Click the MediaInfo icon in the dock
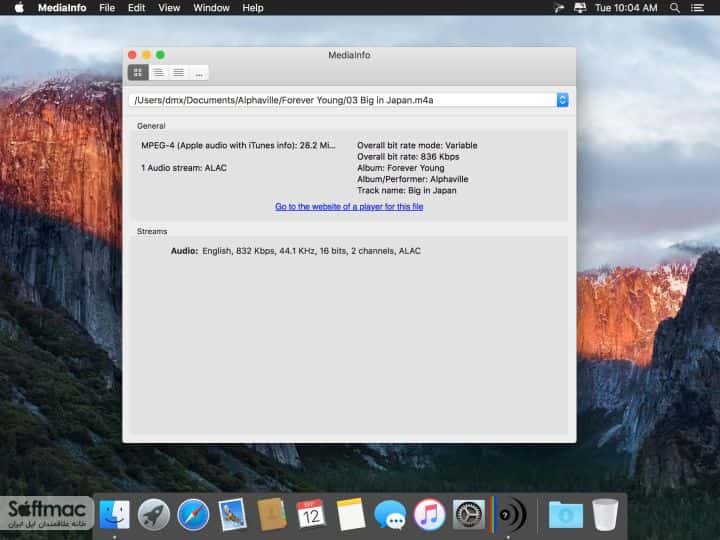Screen dimensions: 720x540 click(508, 515)
